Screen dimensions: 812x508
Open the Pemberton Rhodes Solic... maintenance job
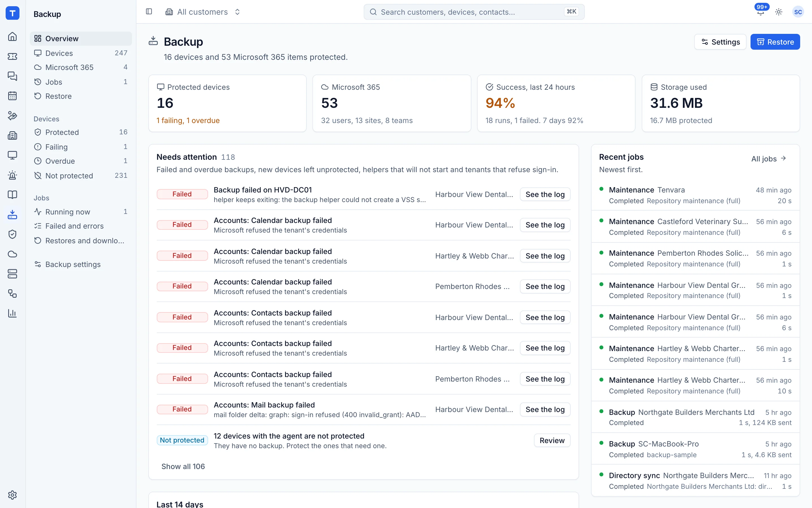pyautogui.click(x=695, y=258)
